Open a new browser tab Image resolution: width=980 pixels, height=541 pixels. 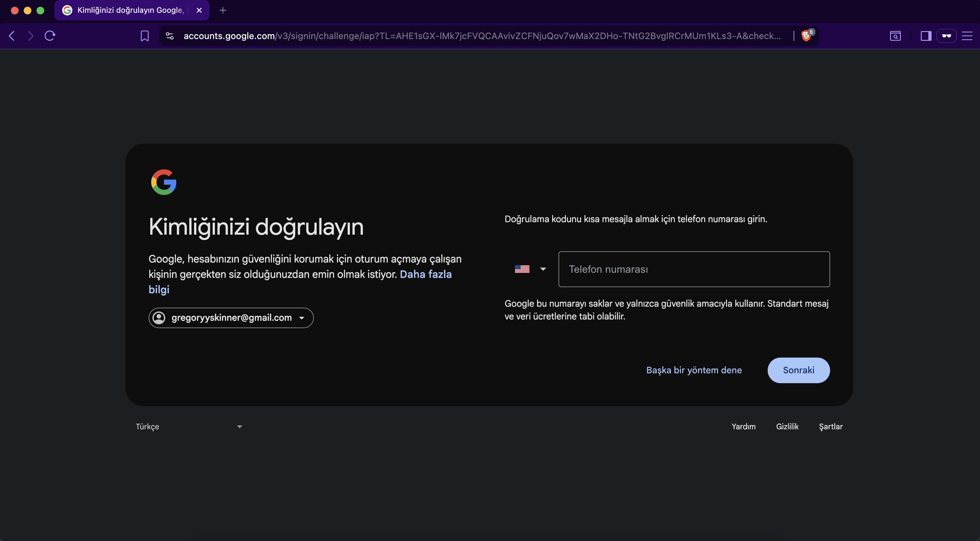click(223, 10)
